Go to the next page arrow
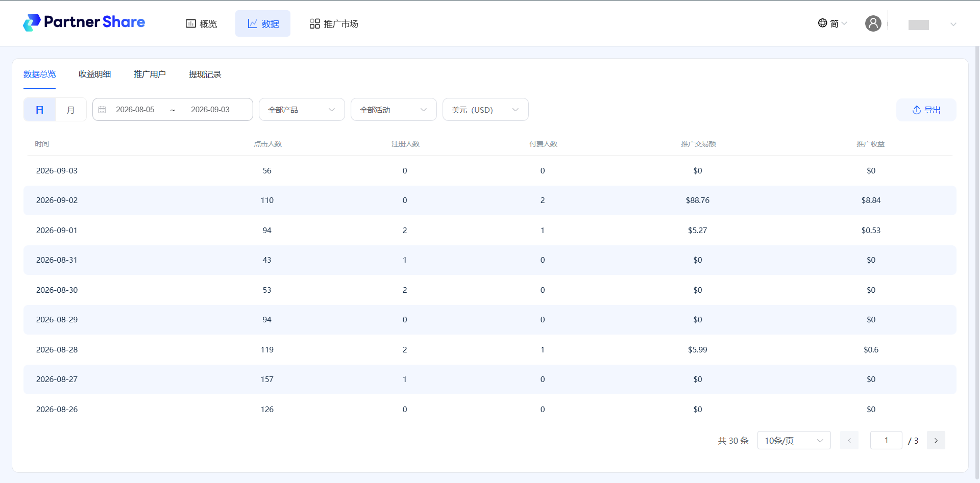Viewport: 980px width, 483px height. [x=936, y=440]
